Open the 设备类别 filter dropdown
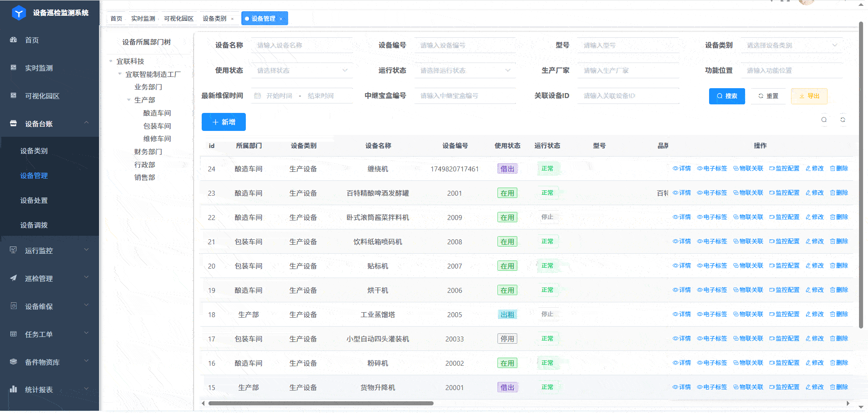The image size is (868, 413). [x=791, y=45]
